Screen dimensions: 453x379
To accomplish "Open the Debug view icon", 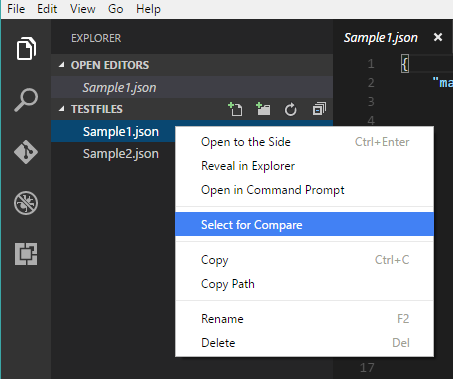I will [26, 203].
